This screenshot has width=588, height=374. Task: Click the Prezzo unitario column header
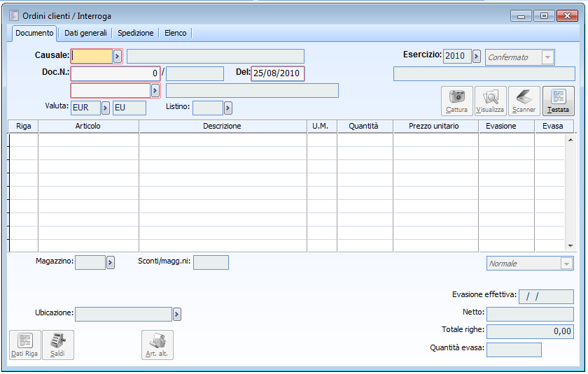[435, 126]
